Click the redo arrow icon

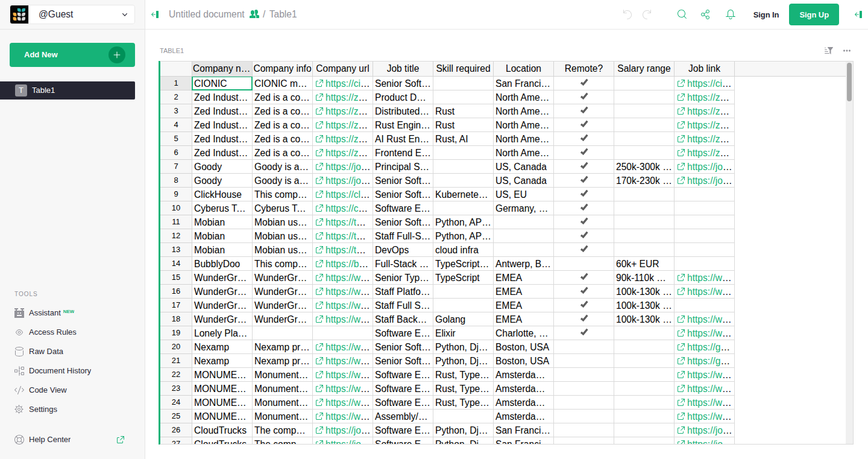click(647, 14)
